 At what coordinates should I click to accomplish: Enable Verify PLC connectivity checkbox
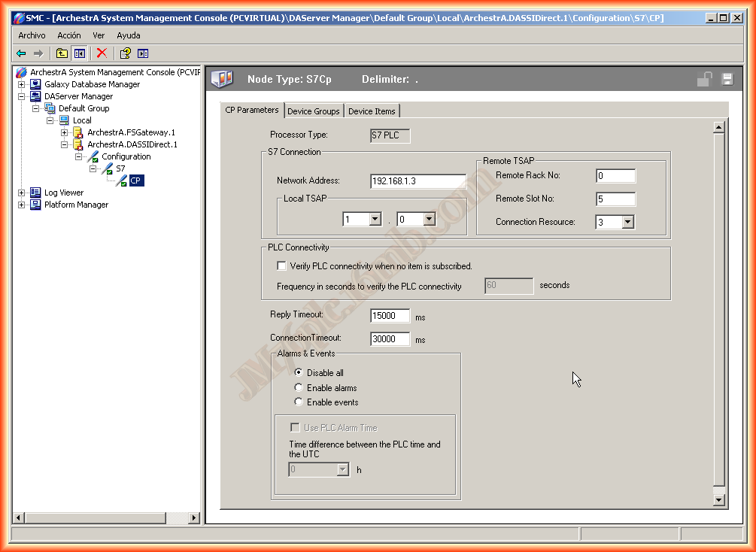coord(282,266)
